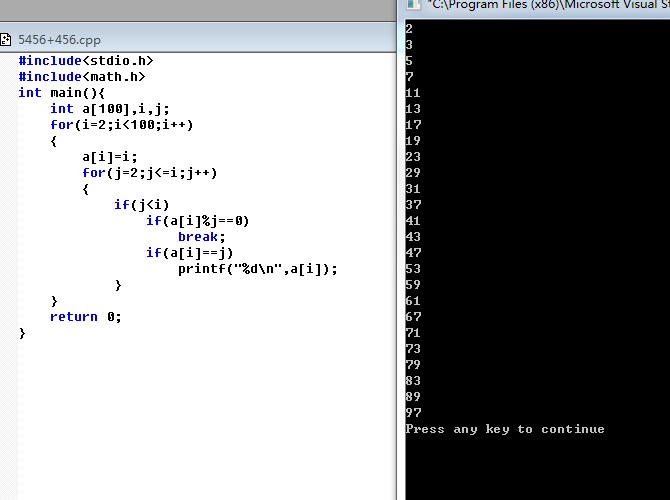This screenshot has height=500, width=670.
Task: Place cursor on 'int a[100],i,j;' declaration
Action: click(x=110, y=109)
